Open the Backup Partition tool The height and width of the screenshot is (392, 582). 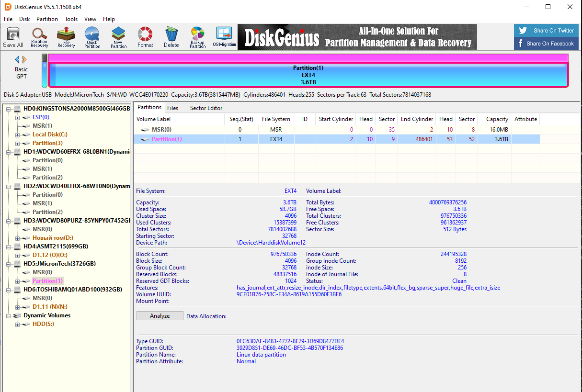click(197, 37)
